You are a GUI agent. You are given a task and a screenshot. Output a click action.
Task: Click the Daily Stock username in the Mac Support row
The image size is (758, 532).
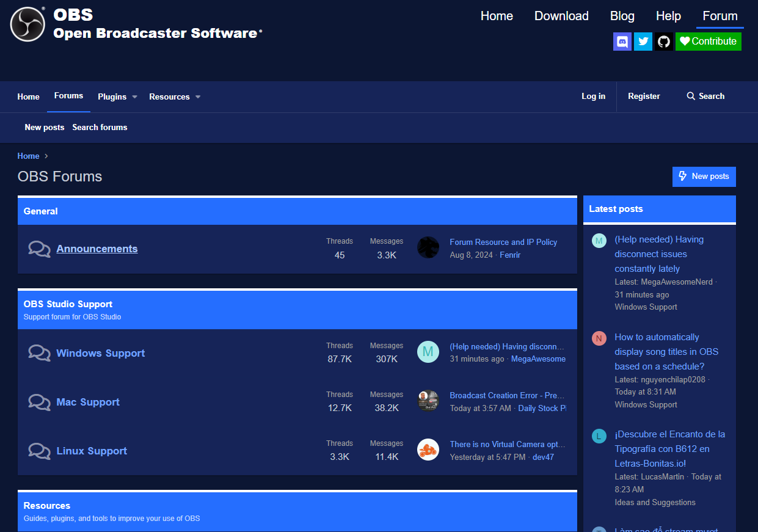(x=542, y=408)
